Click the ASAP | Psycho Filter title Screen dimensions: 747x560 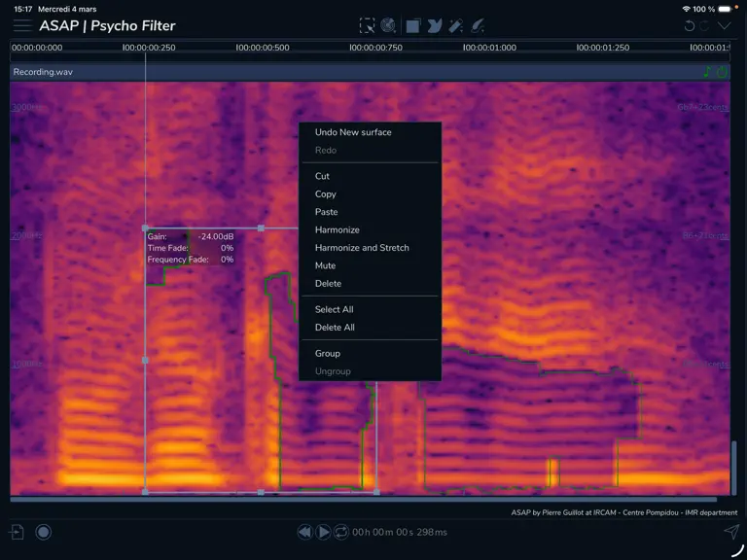pyautogui.click(x=107, y=25)
